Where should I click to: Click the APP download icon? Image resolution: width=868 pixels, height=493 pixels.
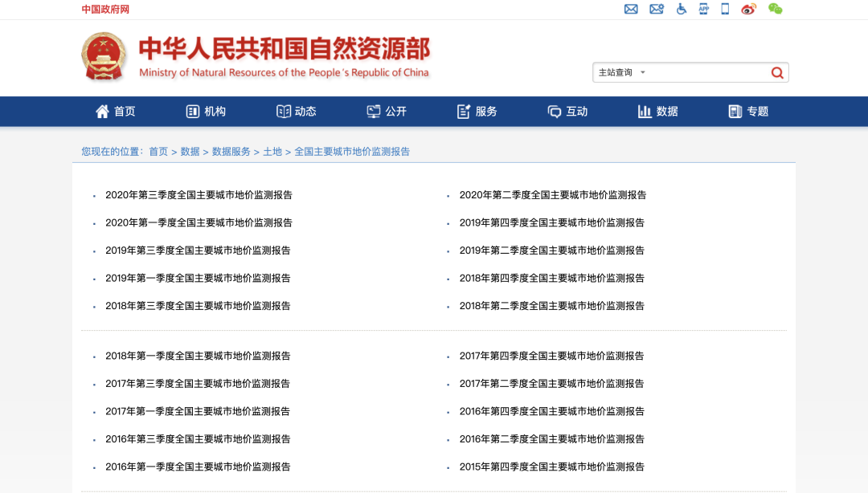click(704, 9)
